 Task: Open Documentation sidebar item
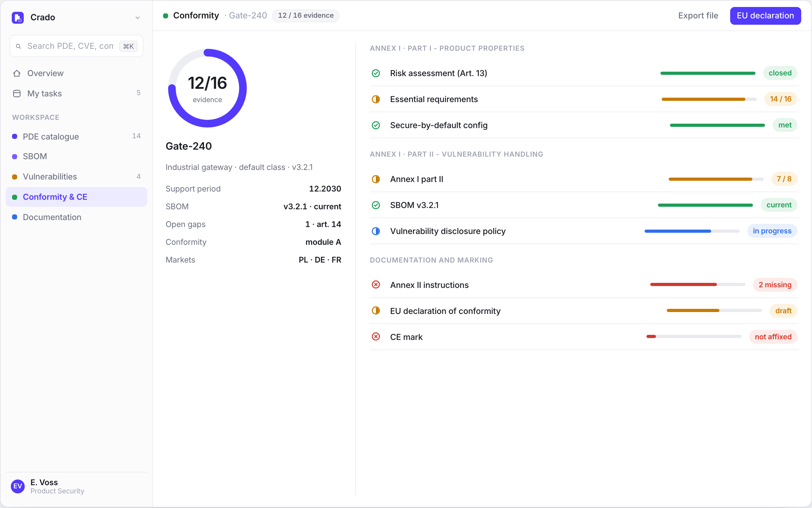[x=76, y=217]
